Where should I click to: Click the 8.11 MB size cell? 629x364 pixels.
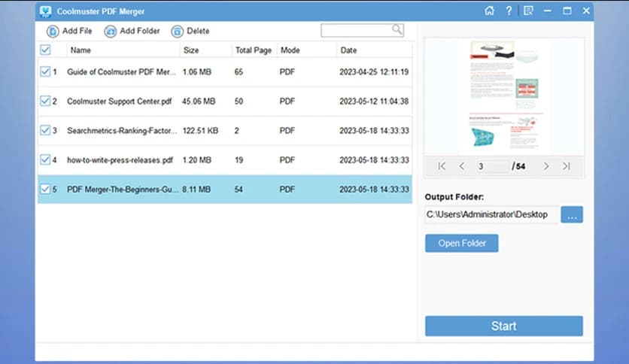[196, 190]
